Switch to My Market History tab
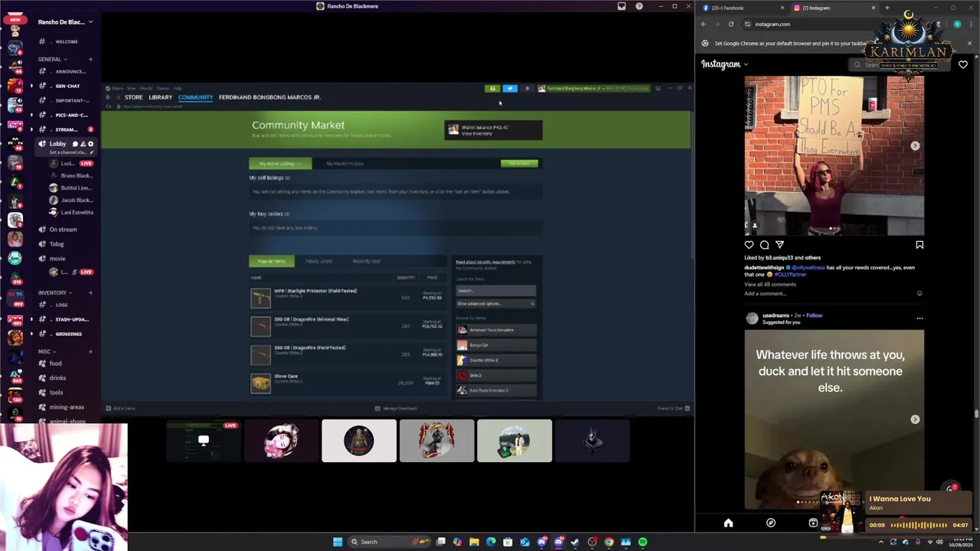This screenshot has height=551, width=980. 345,163
